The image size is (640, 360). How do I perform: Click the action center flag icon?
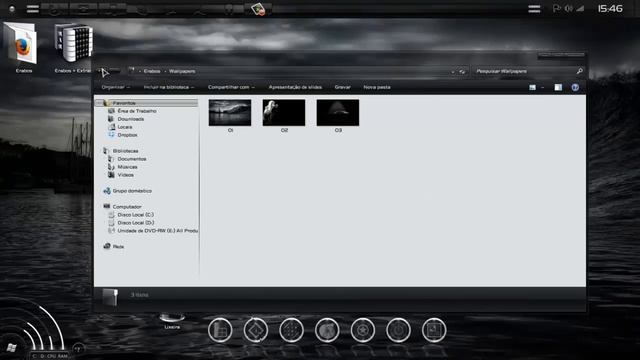(x=556, y=8)
